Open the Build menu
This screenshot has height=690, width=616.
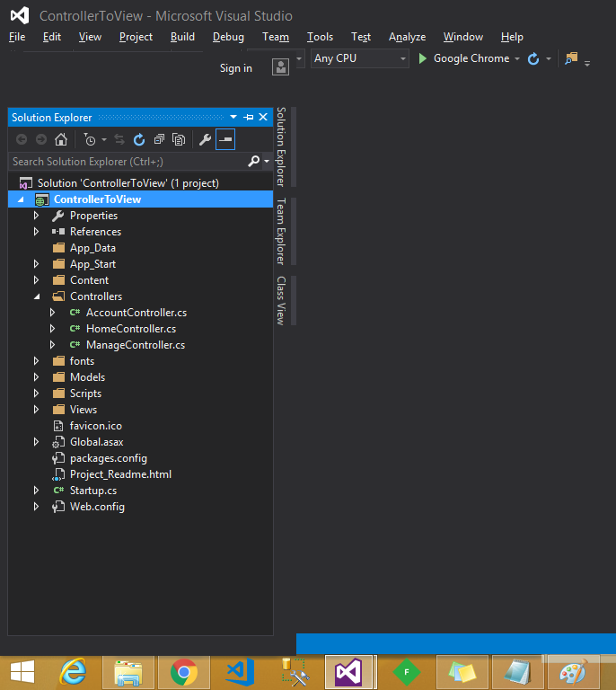(x=182, y=37)
